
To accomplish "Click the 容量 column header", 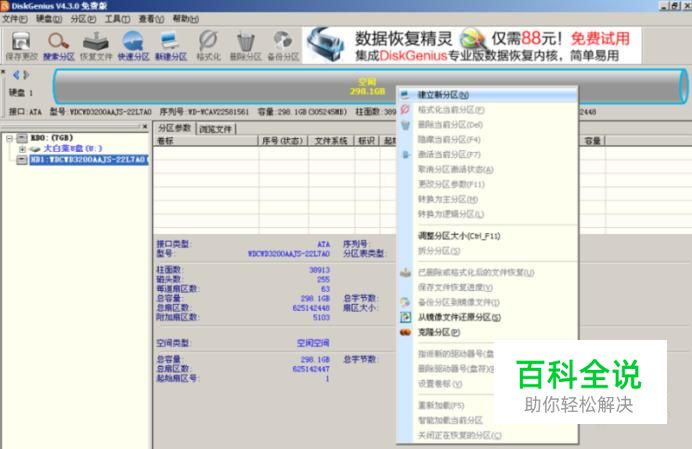I will pyautogui.click(x=592, y=141).
